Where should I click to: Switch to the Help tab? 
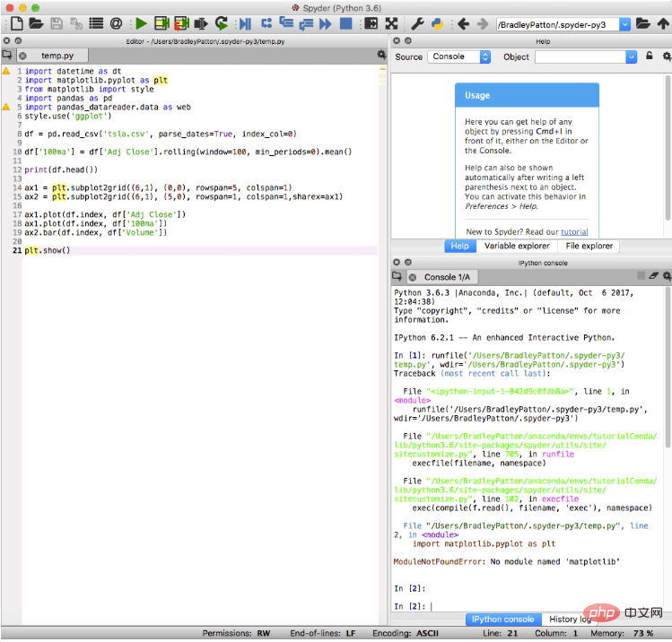click(x=459, y=246)
